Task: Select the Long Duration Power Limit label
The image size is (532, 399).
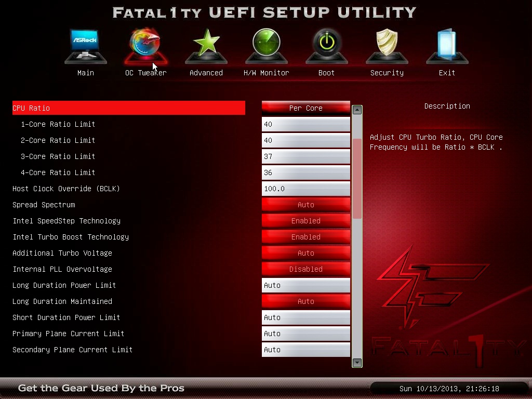Action: [x=64, y=285]
